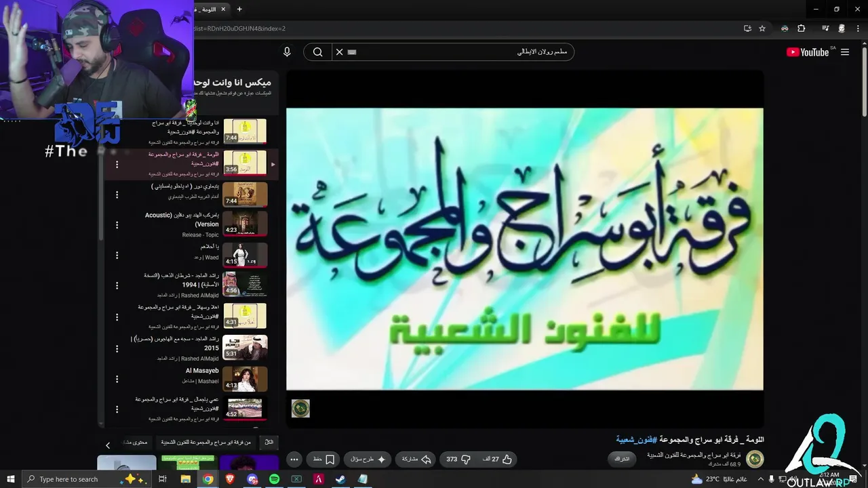Select the الكل filter chip

(269, 443)
